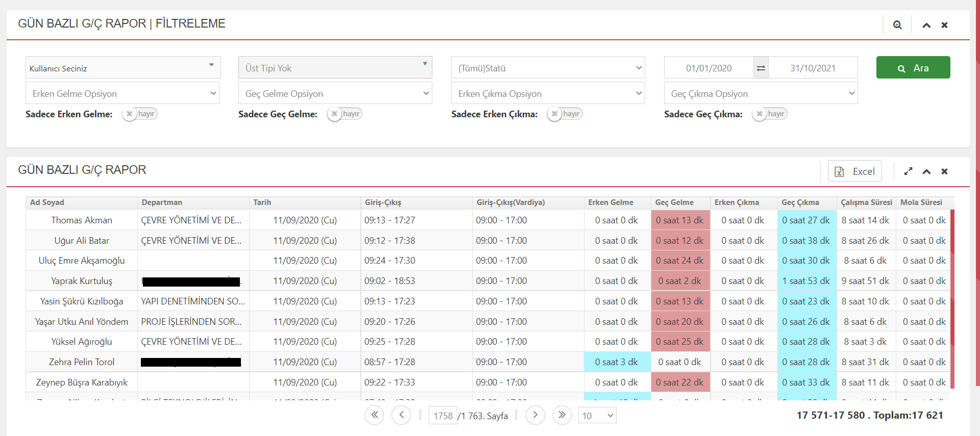Export report with Excel button
980x436 pixels.
coord(854,171)
